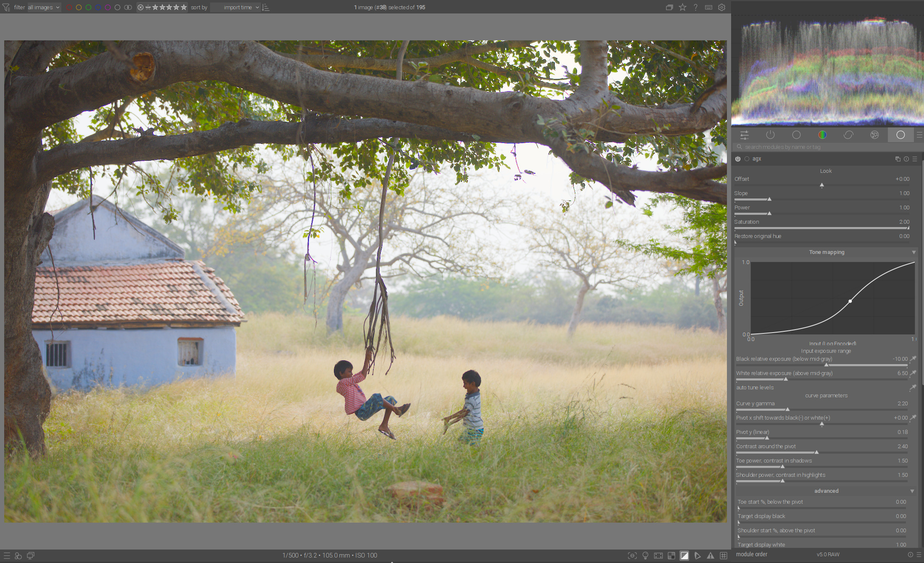
Task: Open the color assessment lightbulb icon
Action: 645,555
